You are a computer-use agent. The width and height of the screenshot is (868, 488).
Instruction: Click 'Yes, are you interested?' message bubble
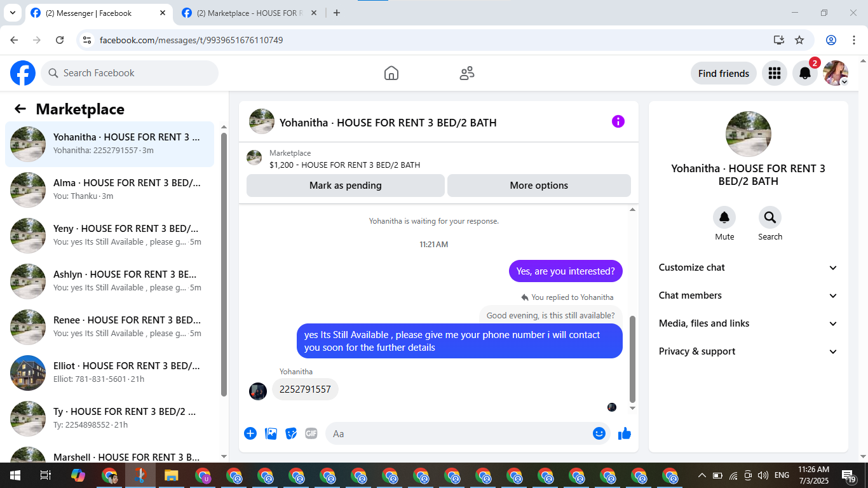point(566,271)
